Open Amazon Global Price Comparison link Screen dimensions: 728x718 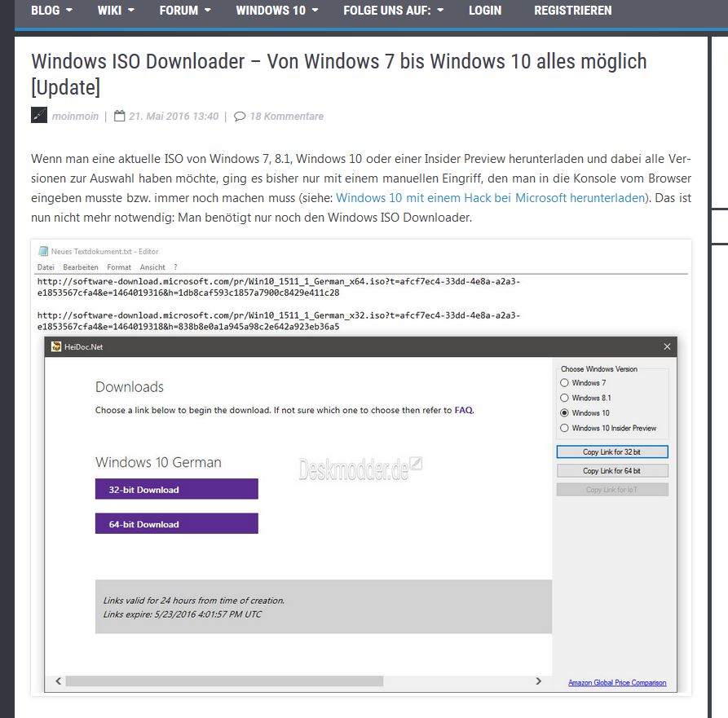(x=617, y=683)
